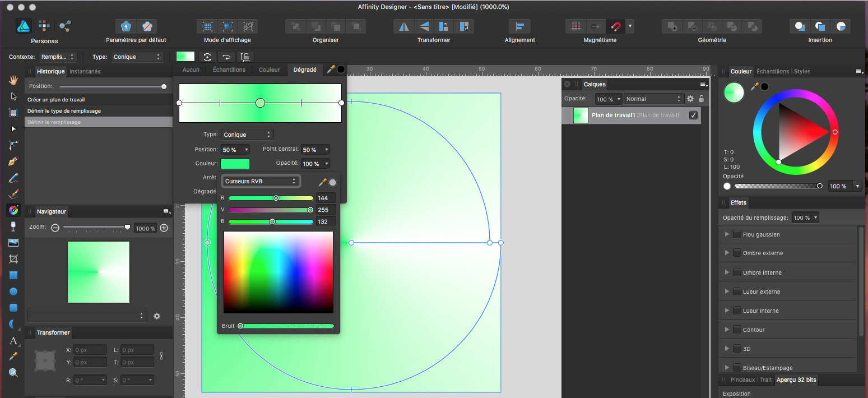The image size is (868, 398).
Task: Click the Navigateur preview thumbnail
Action: pos(99,272)
